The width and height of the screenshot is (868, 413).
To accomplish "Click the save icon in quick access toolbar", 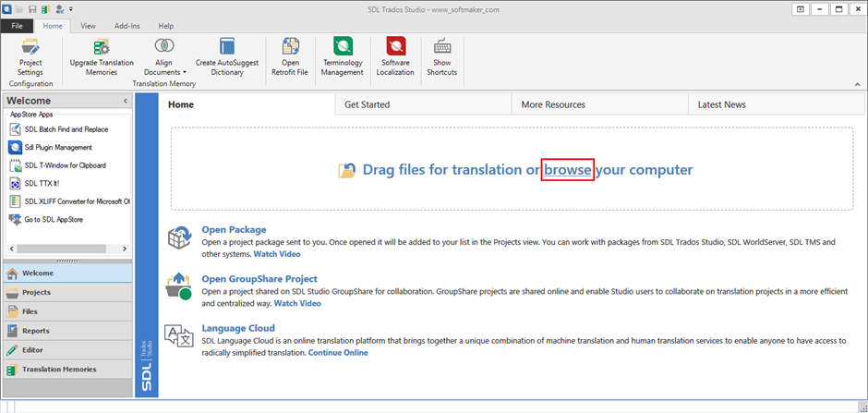I will pyautogui.click(x=32, y=9).
